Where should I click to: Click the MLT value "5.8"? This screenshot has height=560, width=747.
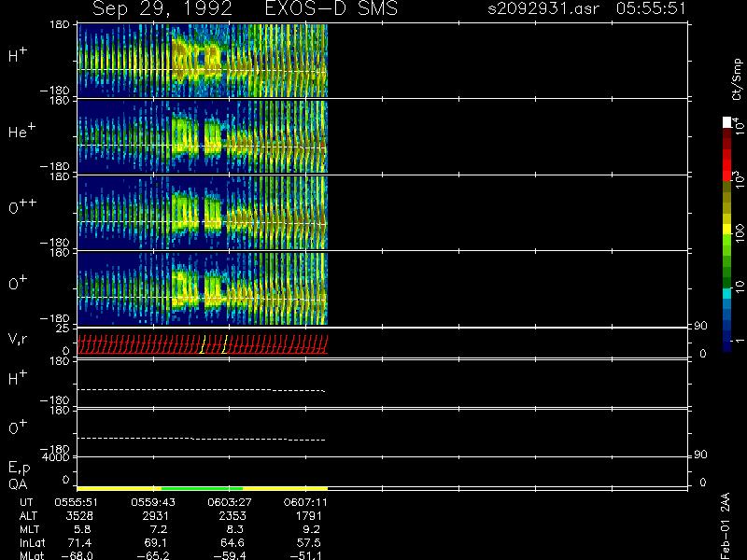pyautogui.click(x=82, y=529)
